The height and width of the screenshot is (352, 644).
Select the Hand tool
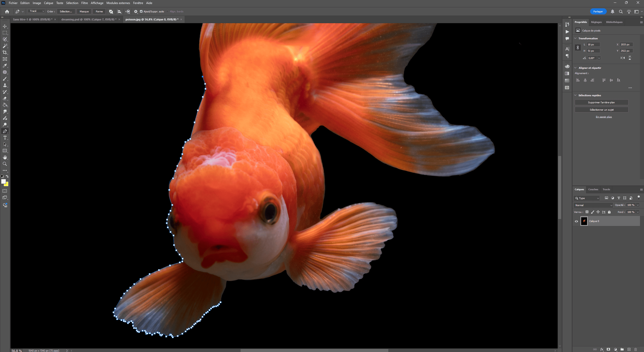tap(5, 157)
